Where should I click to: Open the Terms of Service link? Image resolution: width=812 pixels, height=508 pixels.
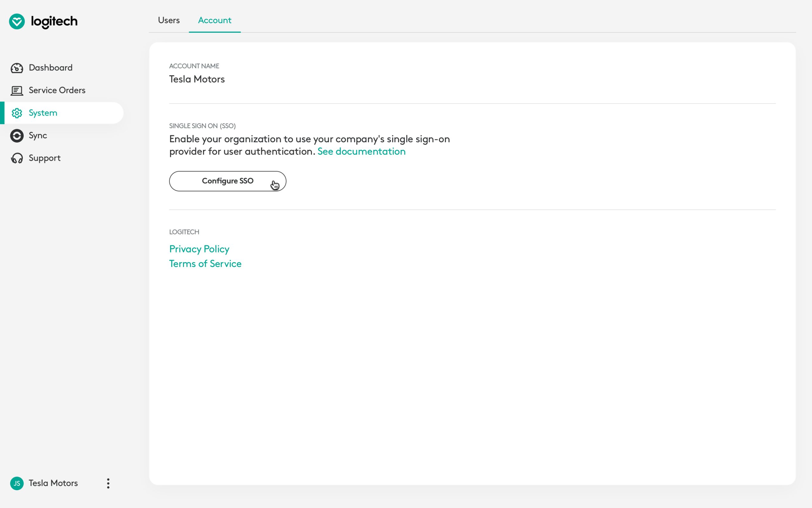coord(205,264)
